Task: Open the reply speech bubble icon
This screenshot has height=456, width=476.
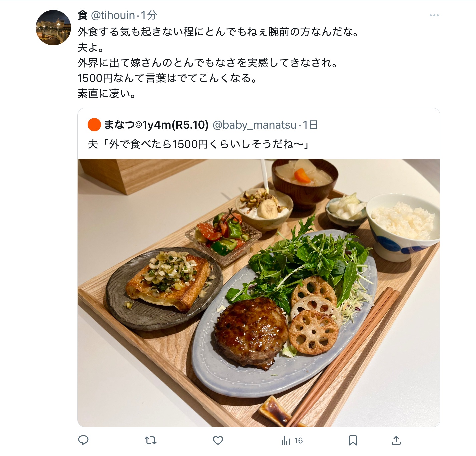Action: pyautogui.click(x=83, y=440)
